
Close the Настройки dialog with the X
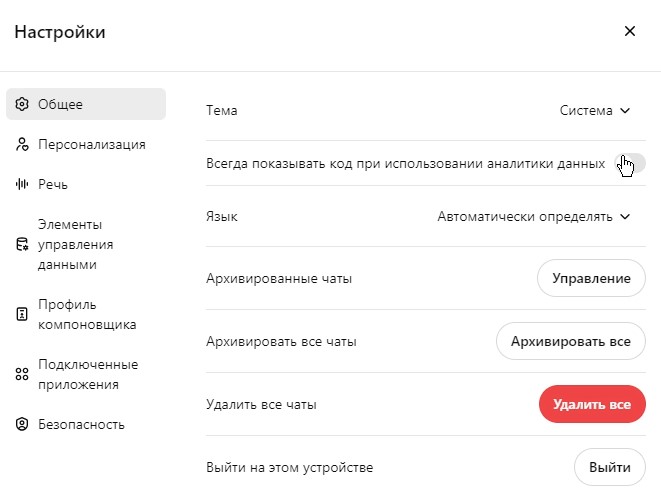click(x=629, y=31)
